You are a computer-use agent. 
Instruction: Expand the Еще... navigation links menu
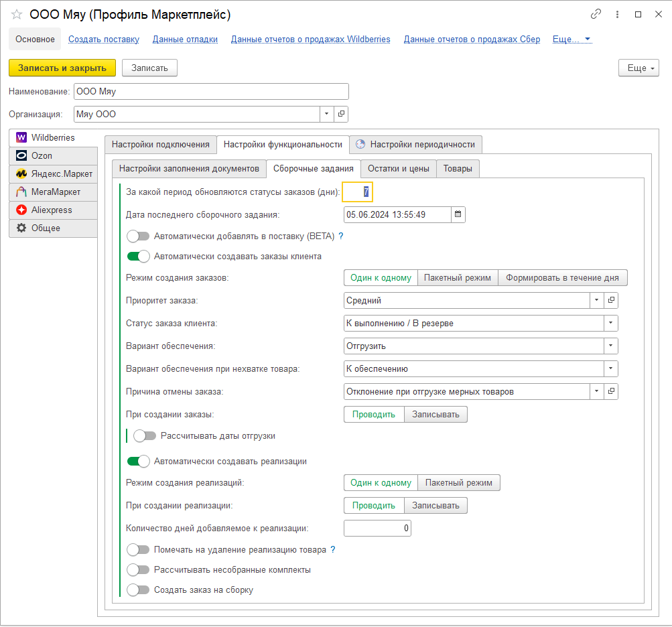(x=572, y=40)
